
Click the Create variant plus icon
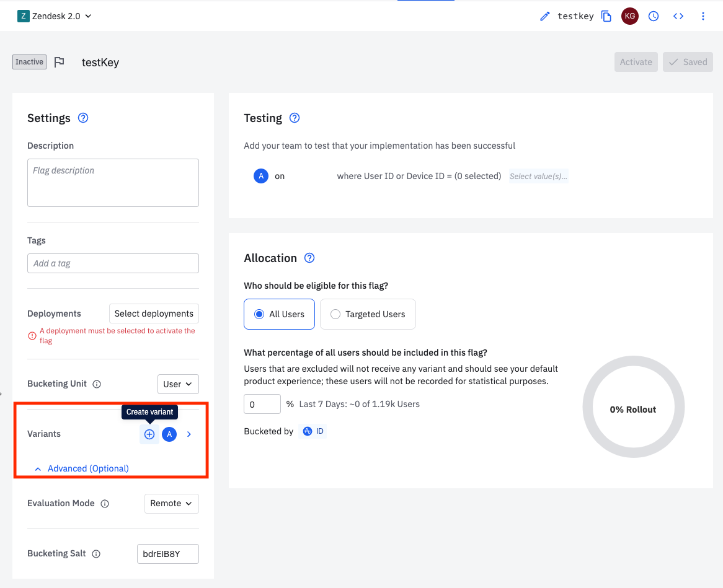point(149,434)
